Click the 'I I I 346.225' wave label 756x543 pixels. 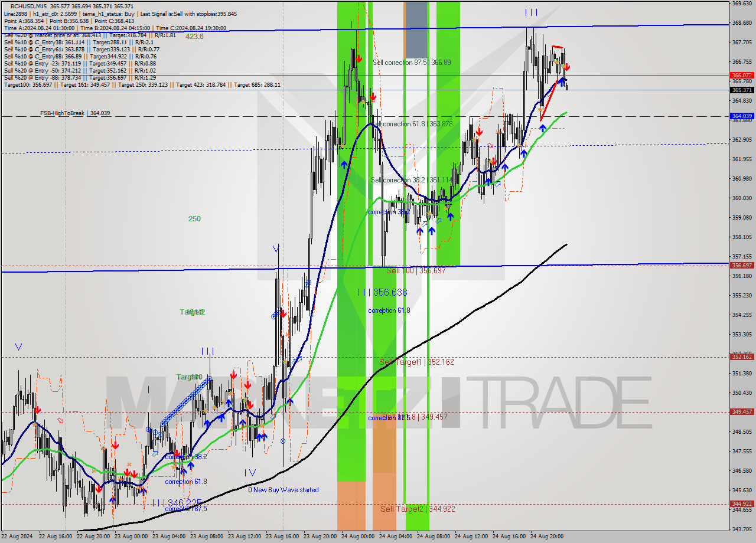[x=177, y=503]
